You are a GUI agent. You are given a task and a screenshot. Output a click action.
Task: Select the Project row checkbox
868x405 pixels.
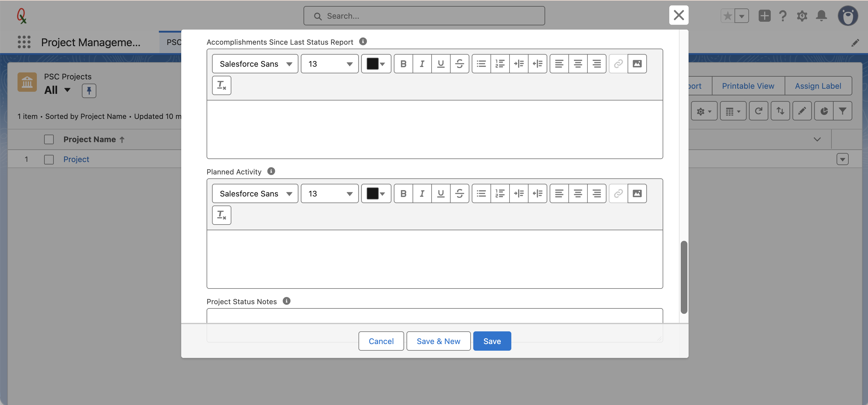[x=49, y=159]
